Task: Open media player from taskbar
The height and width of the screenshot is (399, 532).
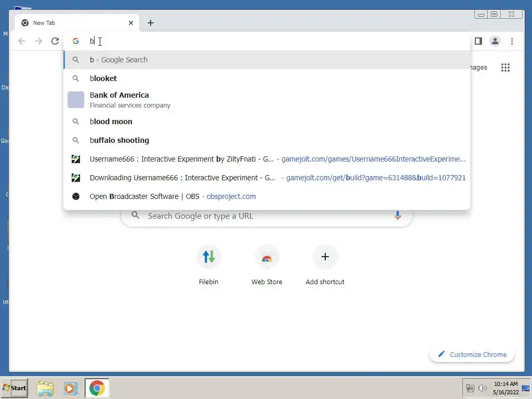Action: (71, 388)
